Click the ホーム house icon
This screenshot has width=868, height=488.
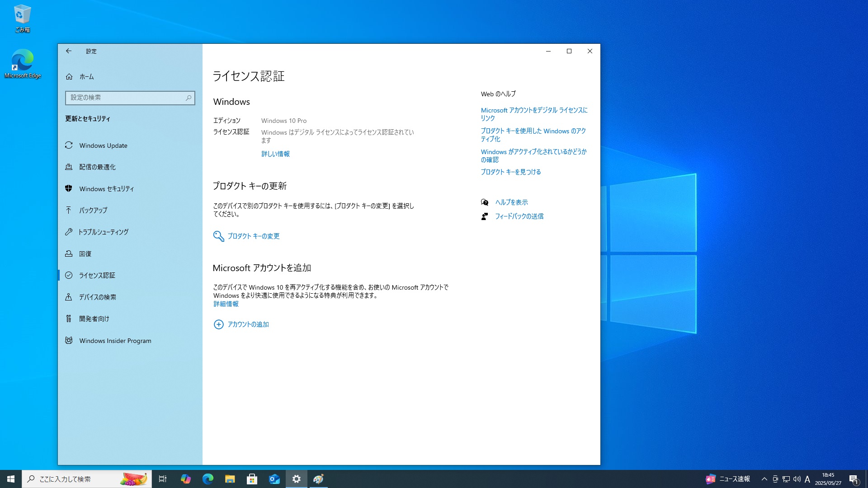(x=69, y=77)
